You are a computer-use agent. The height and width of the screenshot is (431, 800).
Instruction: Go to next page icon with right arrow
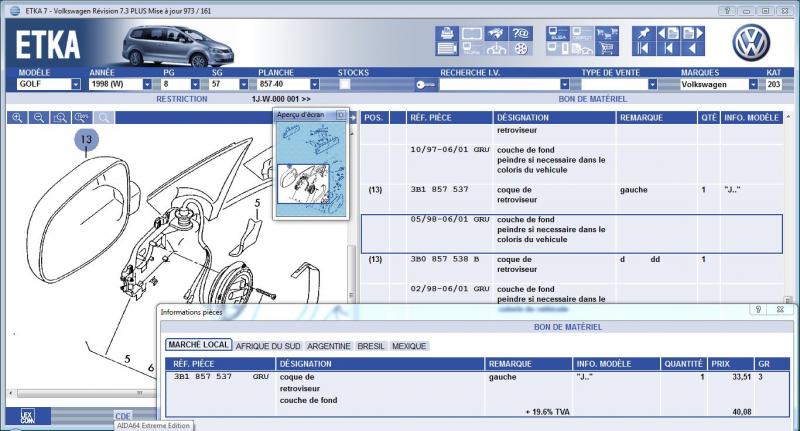pos(693,34)
